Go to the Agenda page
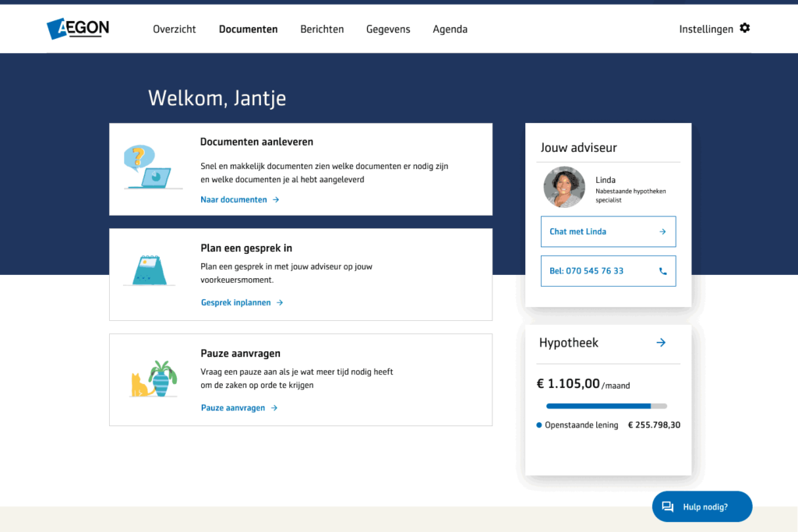Screen dimensions: 798x532 point(450,29)
